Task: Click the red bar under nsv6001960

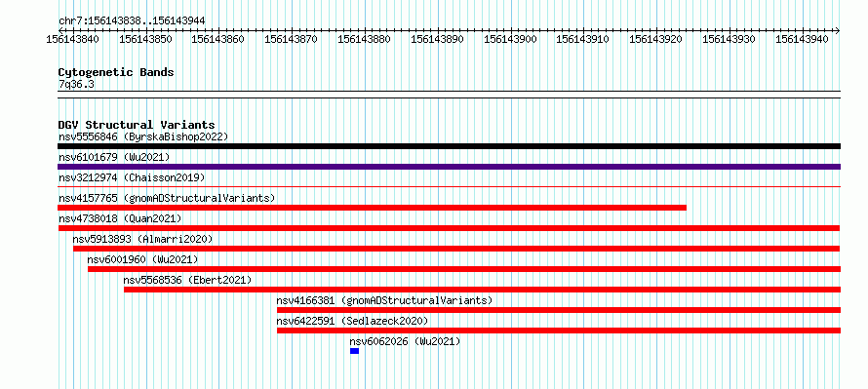Action: pos(464,269)
